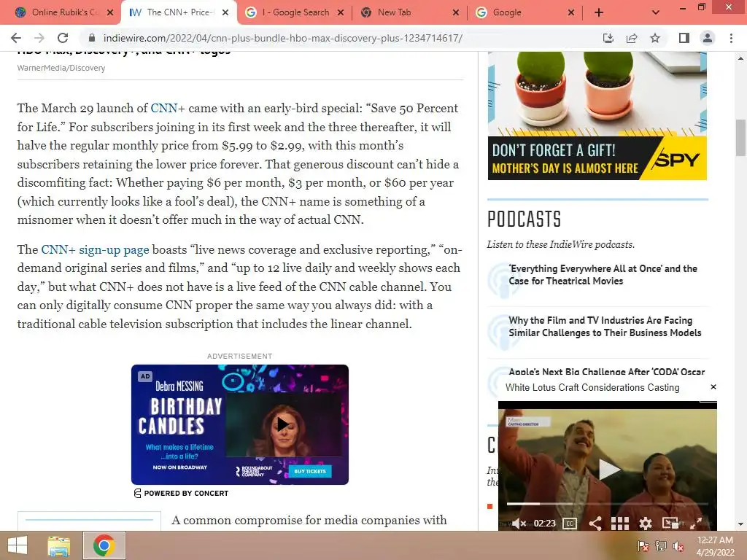Click the PODCASTS section heading
The width and height of the screenshot is (747, 560).
tap(524, 219)
